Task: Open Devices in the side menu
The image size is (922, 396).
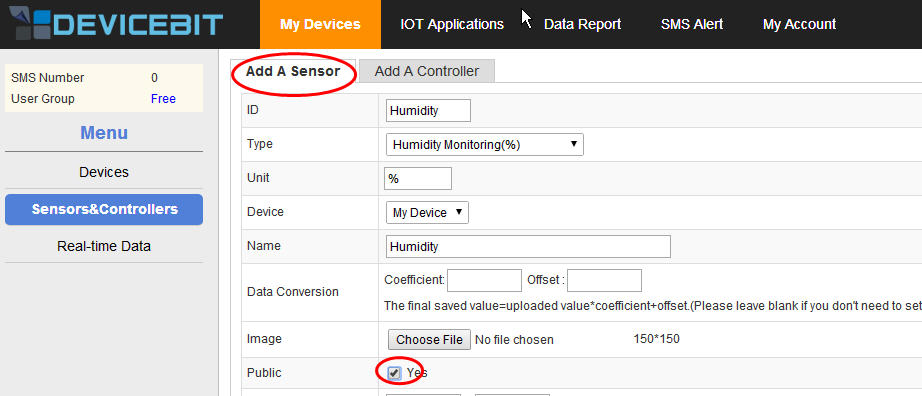Action: click(104, 172)
